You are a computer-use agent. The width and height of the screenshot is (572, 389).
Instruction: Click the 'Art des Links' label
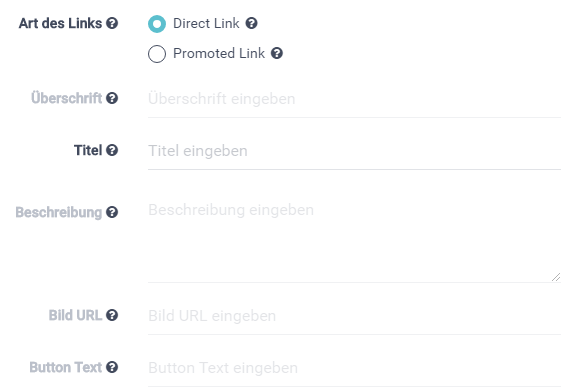[61, 23]
